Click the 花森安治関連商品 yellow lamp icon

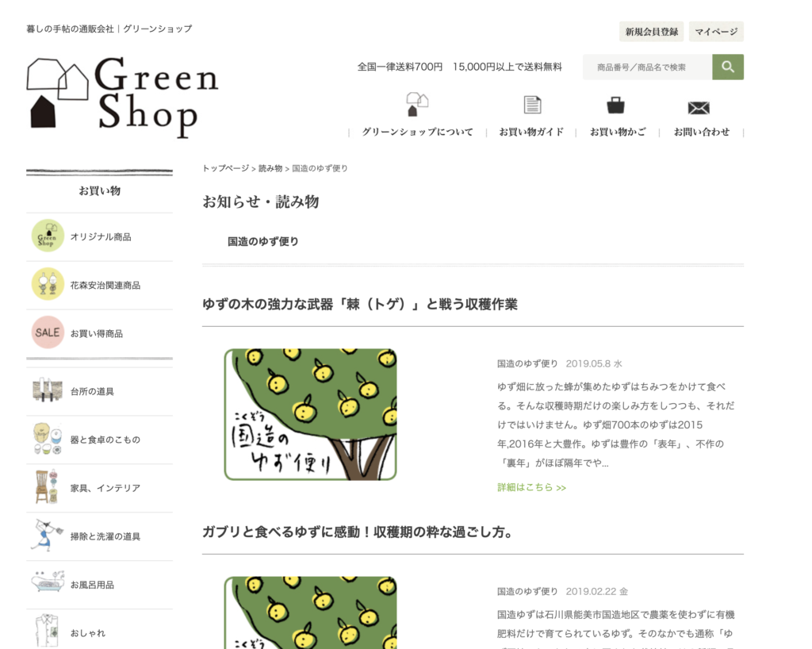pyautogui.click(x=48, y=284)
